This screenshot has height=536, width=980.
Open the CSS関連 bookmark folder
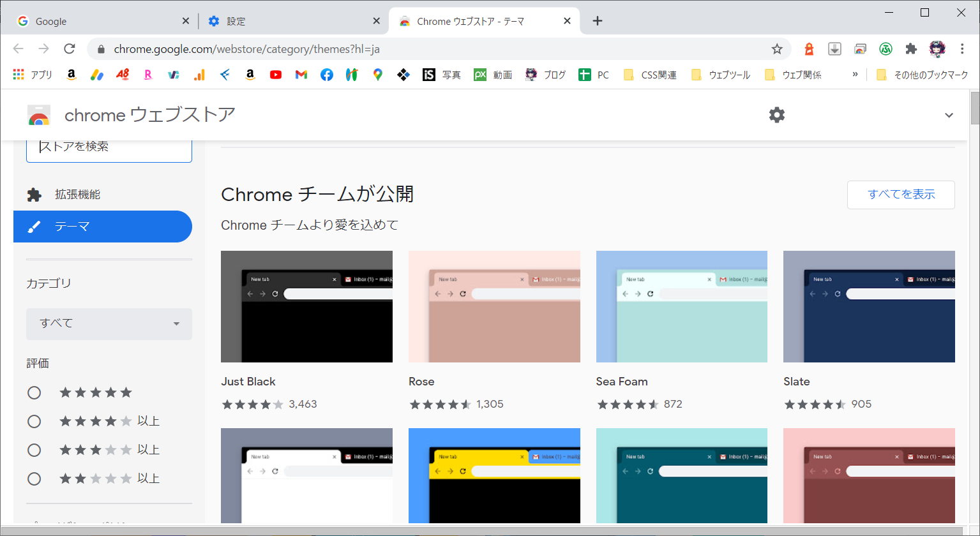click(x=650, y=75)
